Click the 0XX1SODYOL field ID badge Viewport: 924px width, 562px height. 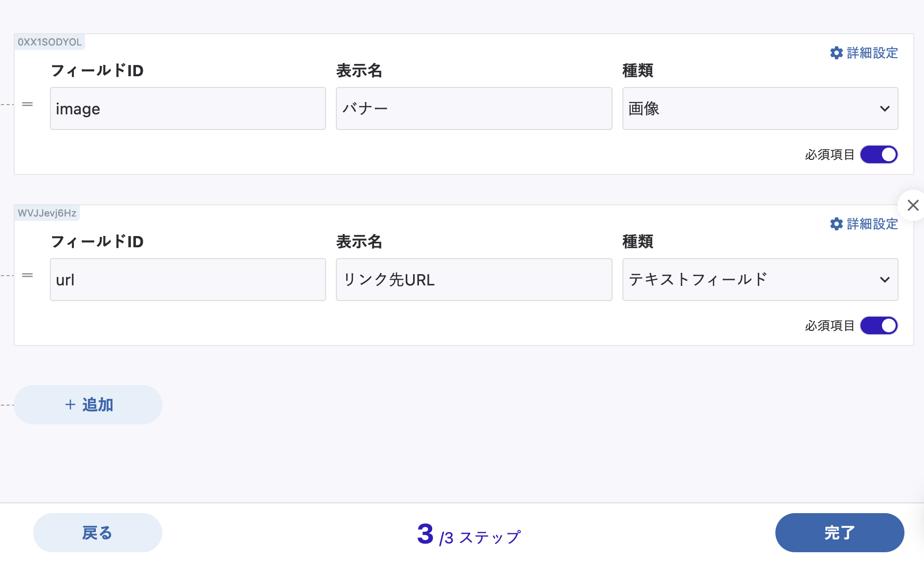49,42
